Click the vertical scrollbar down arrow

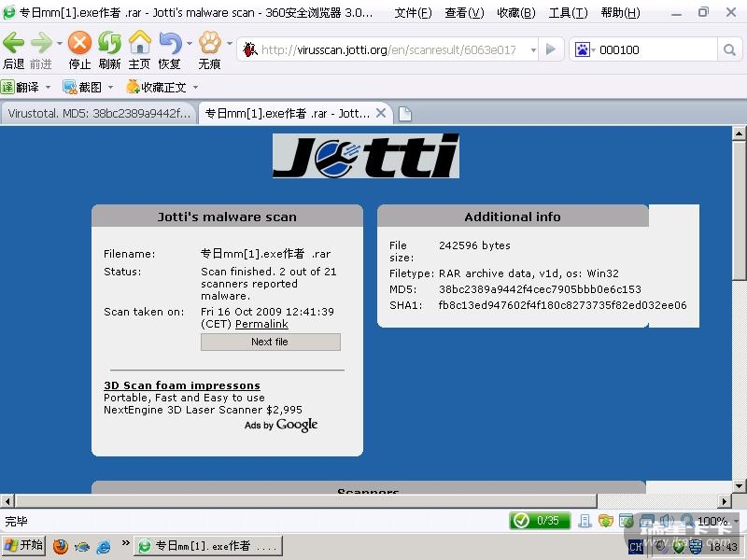pos(739,486)
